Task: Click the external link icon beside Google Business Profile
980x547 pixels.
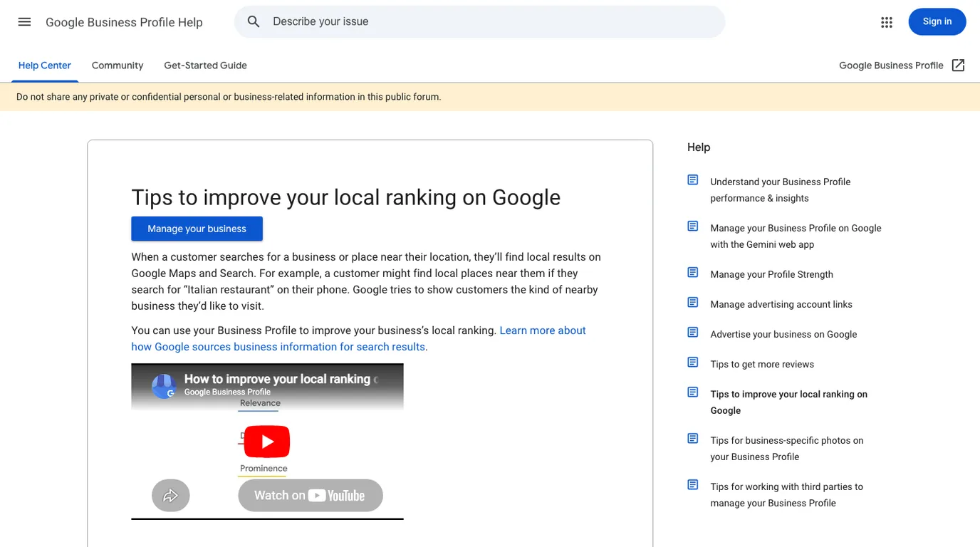Action: tap(959, 66)
